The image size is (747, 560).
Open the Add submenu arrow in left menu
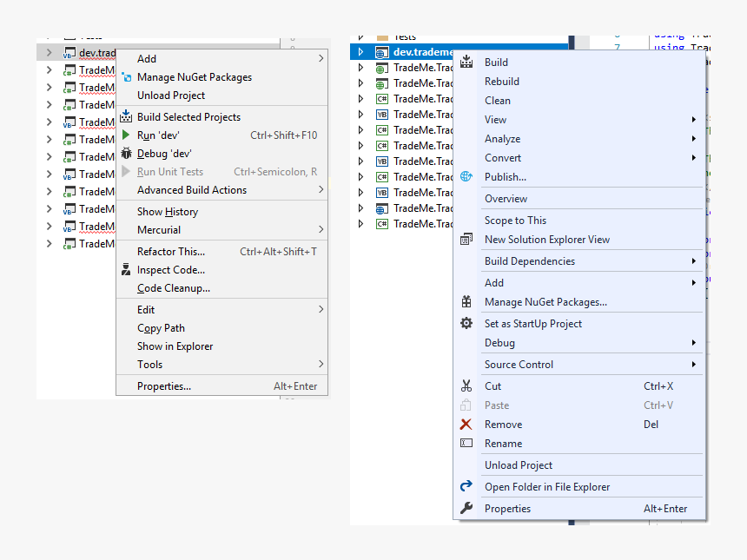point(321,58)
